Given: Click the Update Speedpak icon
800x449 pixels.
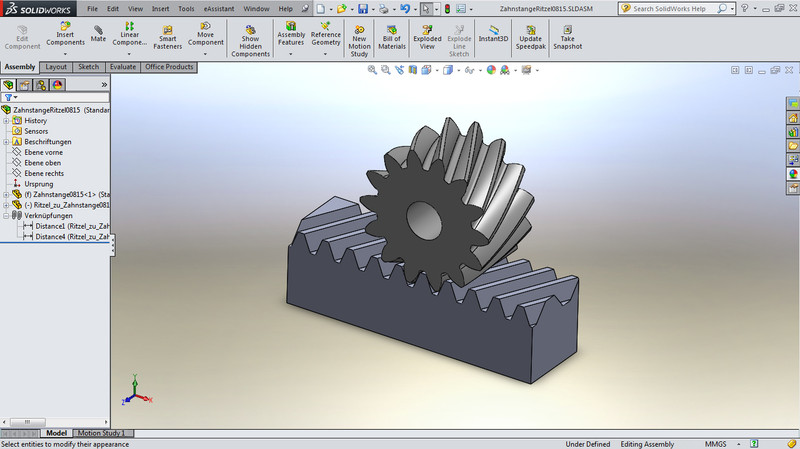Looking at the screenshot, I should coord(530,31).
